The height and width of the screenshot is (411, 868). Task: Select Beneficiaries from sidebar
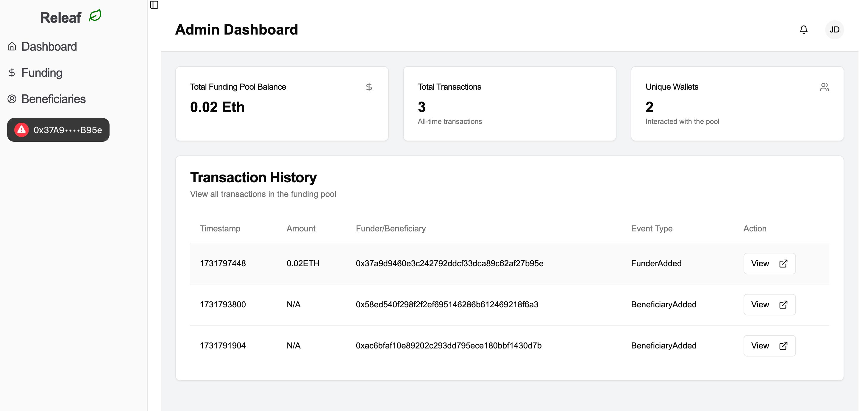[x=54, y=99]
